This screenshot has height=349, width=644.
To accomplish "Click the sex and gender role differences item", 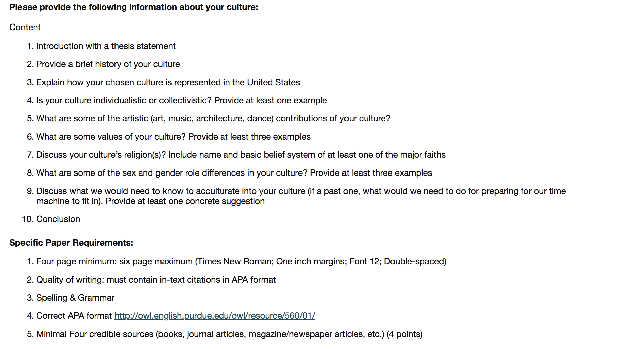I will click(x=234, y=173).
